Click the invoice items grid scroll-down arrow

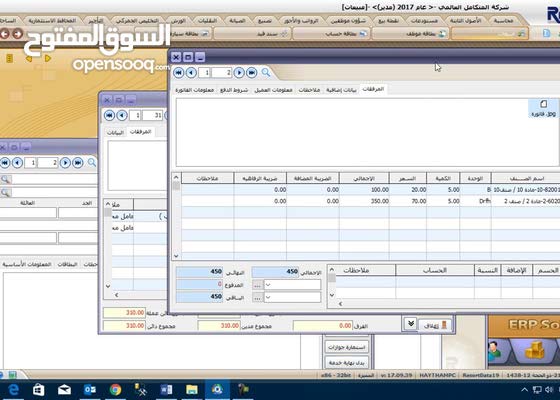coord(176,256)
